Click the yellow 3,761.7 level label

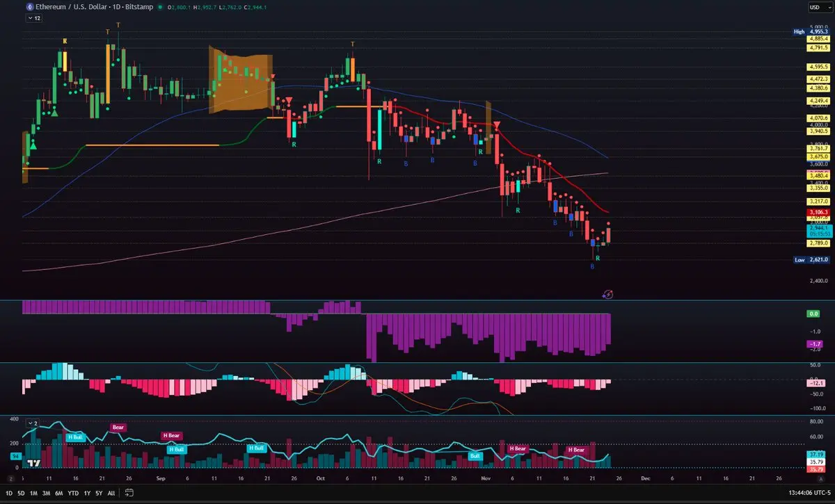point(817,148)
